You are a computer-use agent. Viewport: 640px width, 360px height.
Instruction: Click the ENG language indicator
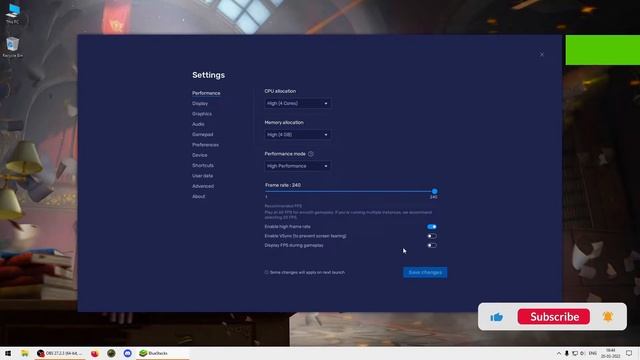pyautogui.click(x=593, y=353)
